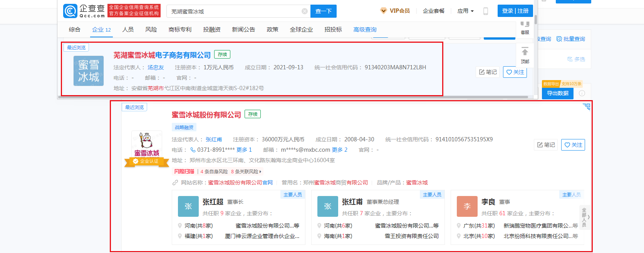Open the 招投标 tab
The width and height of the screenshot is (644, 253).
[x=333, y=30]
